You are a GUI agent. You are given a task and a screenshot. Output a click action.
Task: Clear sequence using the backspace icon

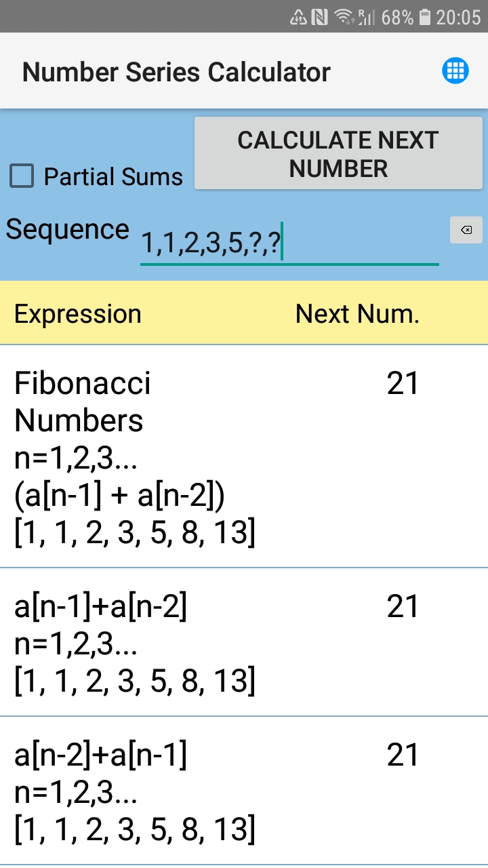click(x=466, y=231)
